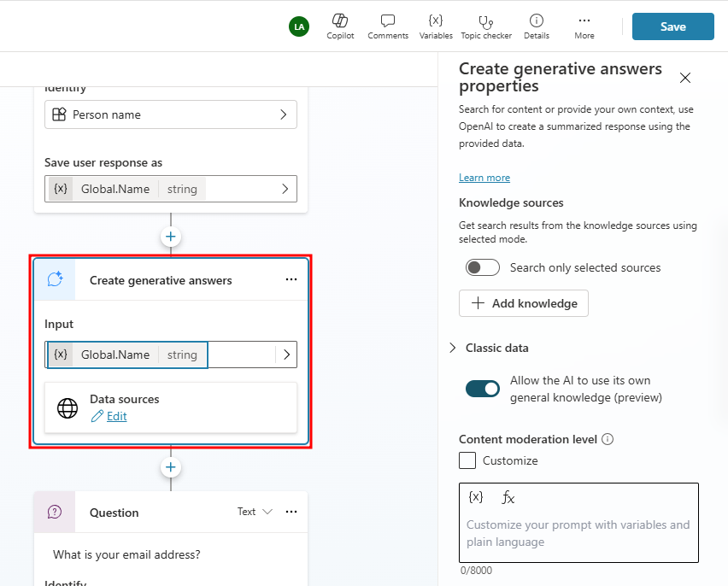Open the Learn more link
Viewport: 728px width, 586px height.
coord(484,178)
